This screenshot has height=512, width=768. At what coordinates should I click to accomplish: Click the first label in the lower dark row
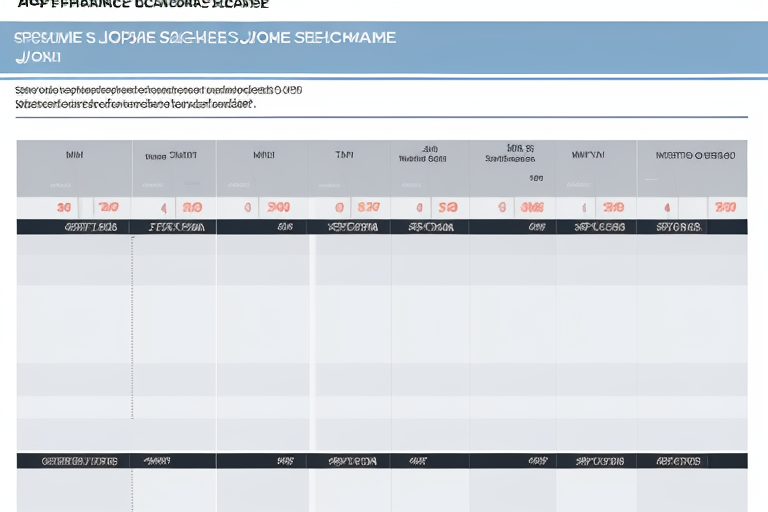[79, 461]
